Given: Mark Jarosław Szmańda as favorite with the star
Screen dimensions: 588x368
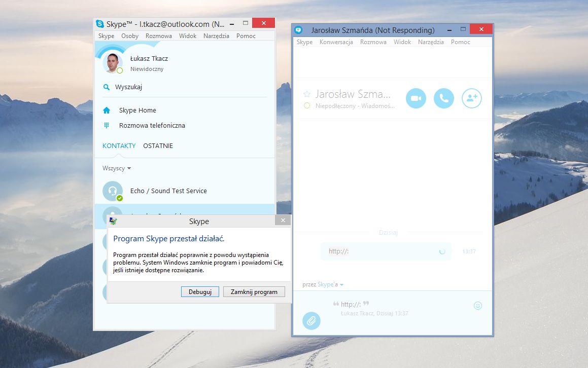Looking at the screenshot, I should 307,94.
